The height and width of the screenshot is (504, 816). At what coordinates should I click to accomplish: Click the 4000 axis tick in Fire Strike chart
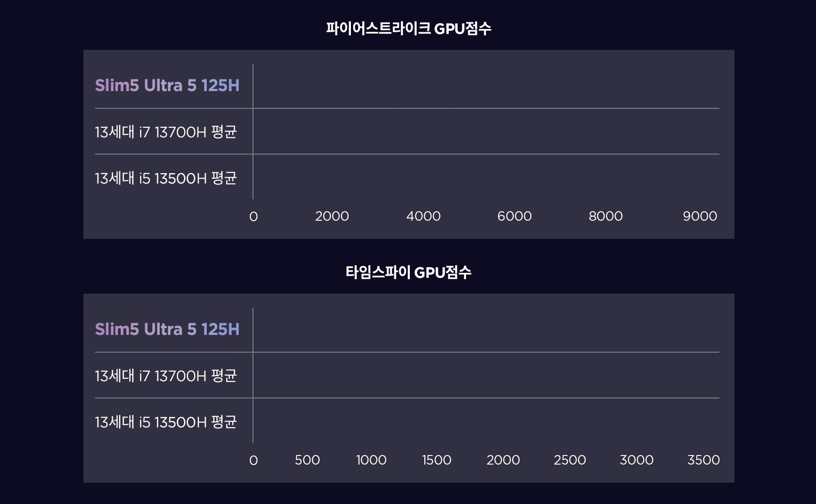point(423,216)
